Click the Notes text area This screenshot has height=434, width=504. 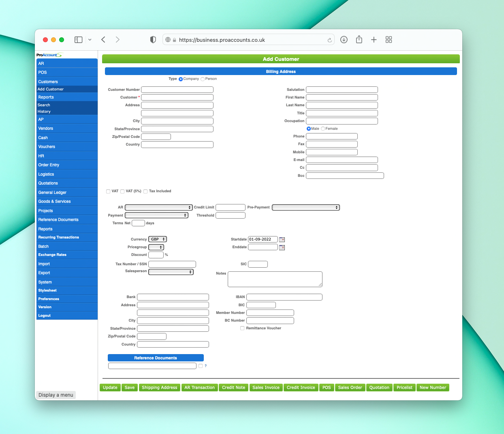pyautogui.click(x=275, y=279)
